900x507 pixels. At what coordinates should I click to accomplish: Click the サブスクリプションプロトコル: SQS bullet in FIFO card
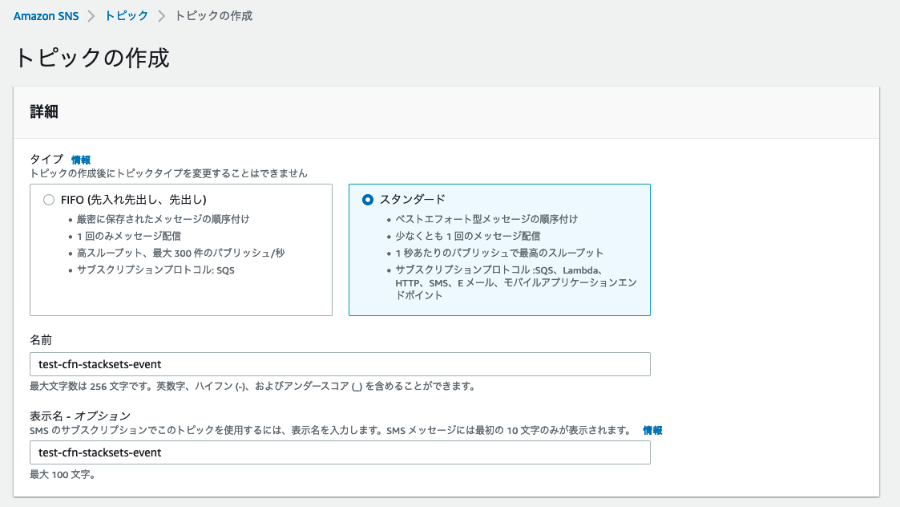[x=156, y=270]
